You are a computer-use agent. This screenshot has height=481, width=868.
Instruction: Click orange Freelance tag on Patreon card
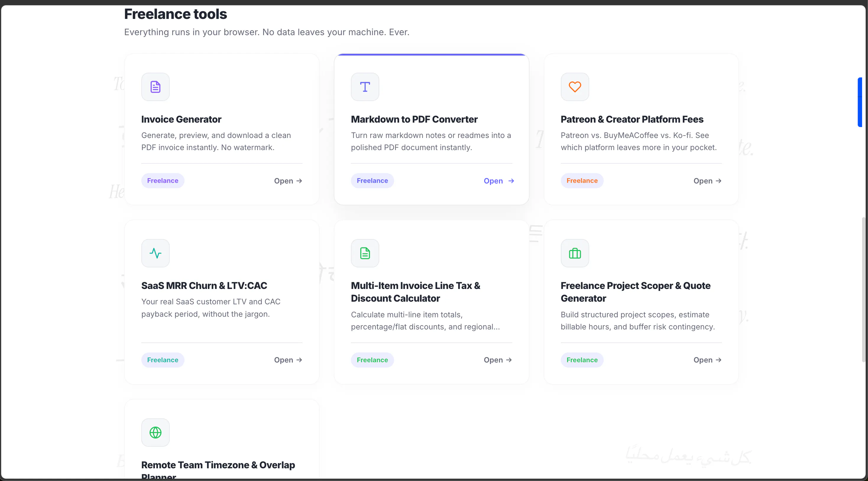point(582,181)
